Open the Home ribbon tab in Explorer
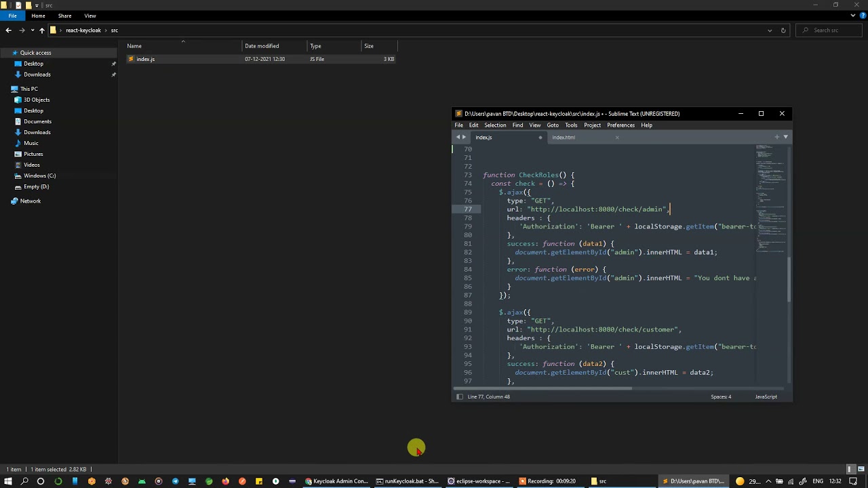 38,16
